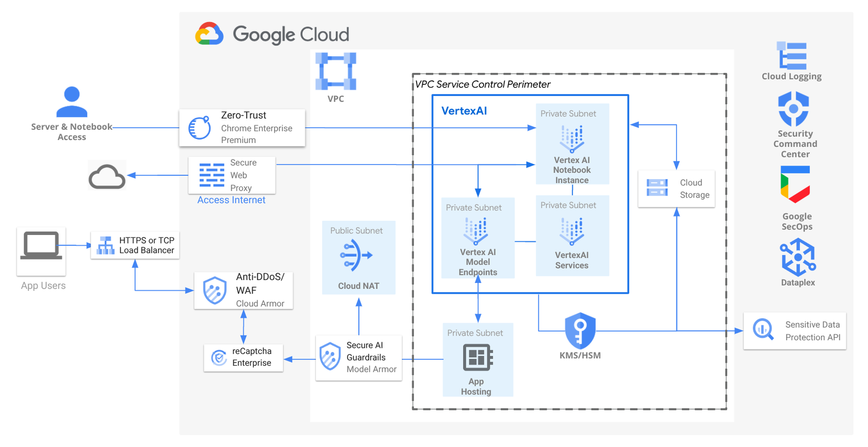Select the Cloud Storage label text
This screenshot has width=868, height=447.
click(x=694, y=189)
